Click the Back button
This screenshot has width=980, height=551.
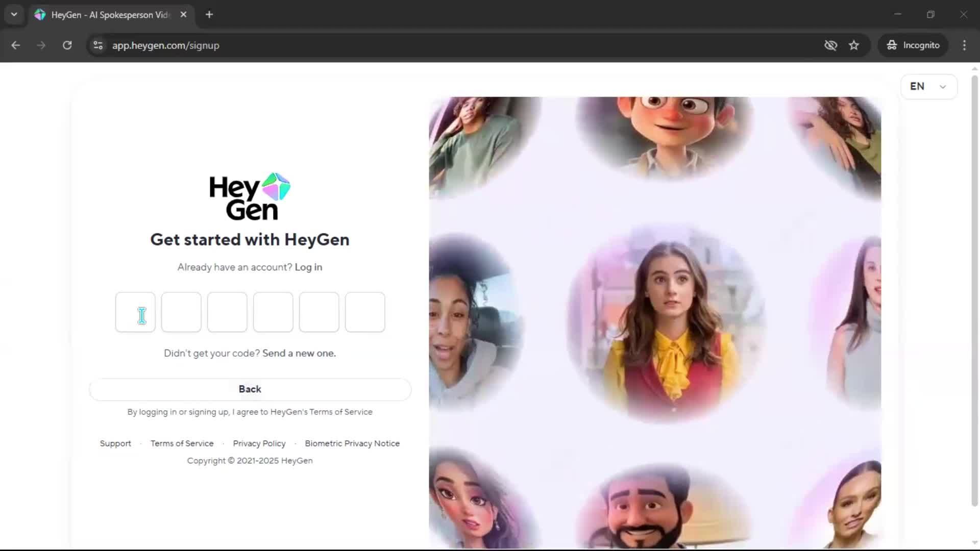point(250,389)
